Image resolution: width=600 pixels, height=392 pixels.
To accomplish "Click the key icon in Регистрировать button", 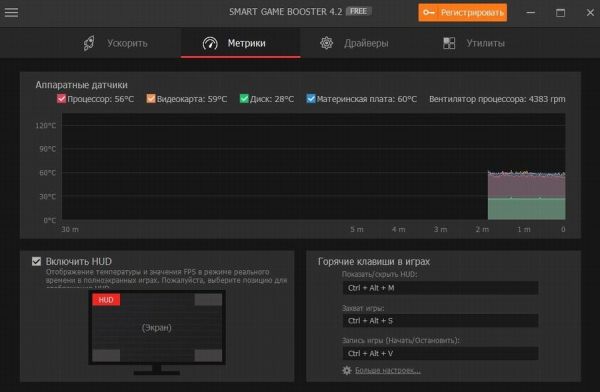I will pos(429,13).
